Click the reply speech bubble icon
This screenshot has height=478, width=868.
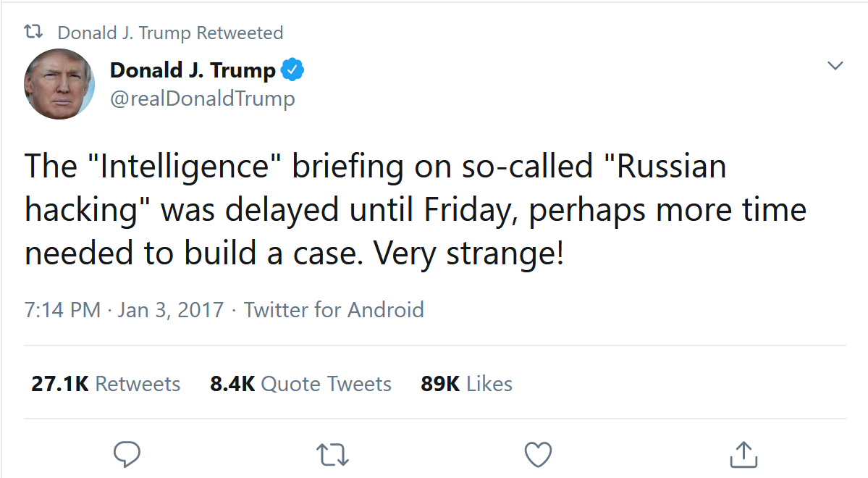(x=127, y=454)
